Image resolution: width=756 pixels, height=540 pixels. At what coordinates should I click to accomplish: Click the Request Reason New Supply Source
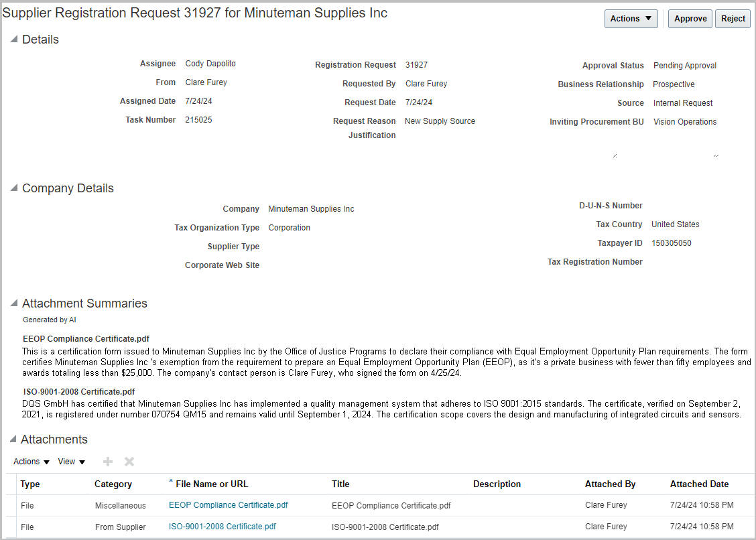point(440,121)
